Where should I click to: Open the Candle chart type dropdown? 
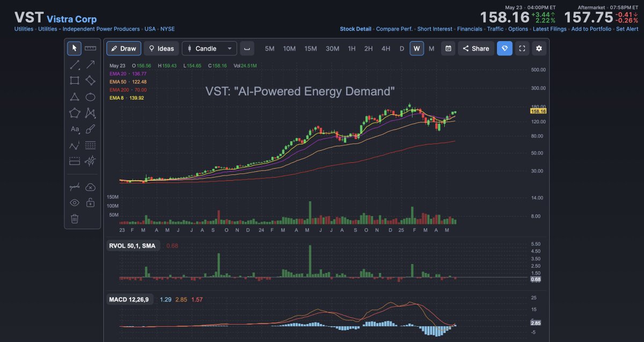pos(209,48)
